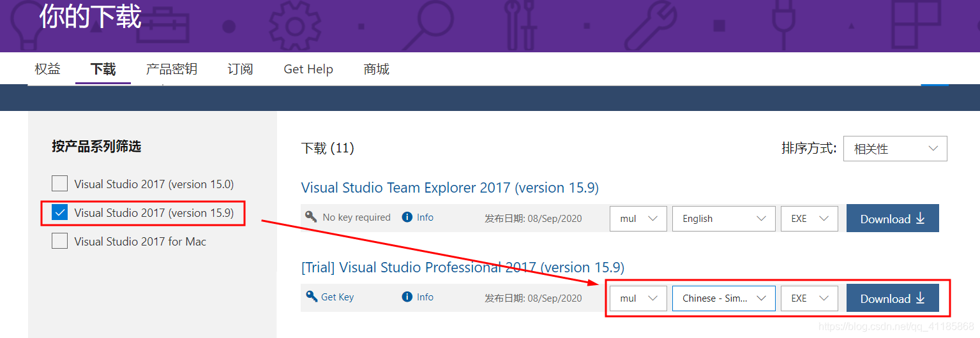Viewport: 980px width, 338px height.
Task: Click Professional 2017 发布日期 08/Sep/2020 text
Action: (x=533, y=298)
